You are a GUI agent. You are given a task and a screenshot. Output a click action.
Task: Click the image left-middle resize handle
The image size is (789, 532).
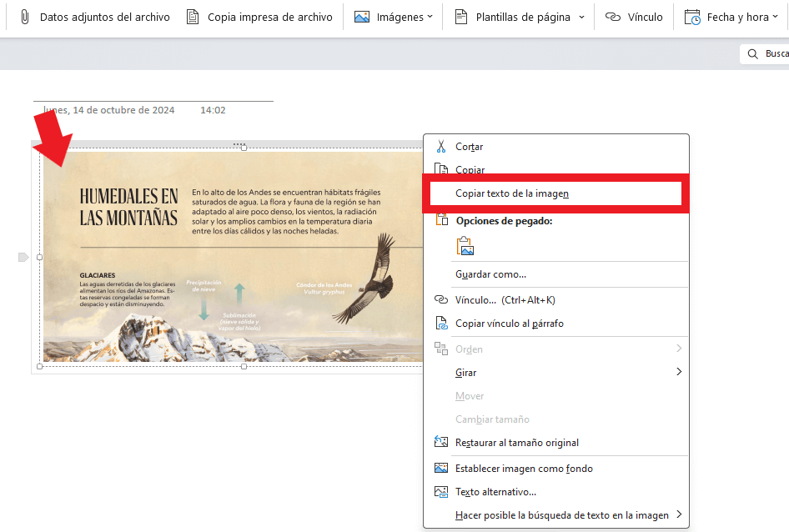click(40, 257)
